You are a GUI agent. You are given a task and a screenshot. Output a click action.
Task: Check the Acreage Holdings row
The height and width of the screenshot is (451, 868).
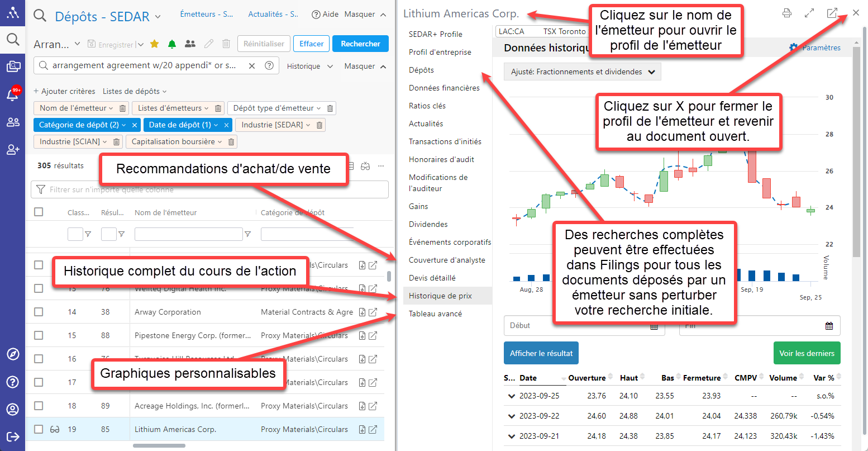tap(39, 406)
